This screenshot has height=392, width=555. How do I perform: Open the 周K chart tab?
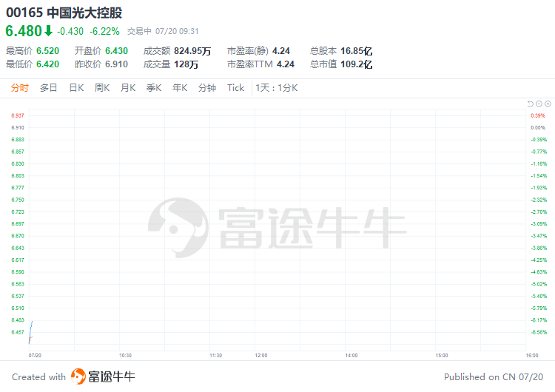102,88
